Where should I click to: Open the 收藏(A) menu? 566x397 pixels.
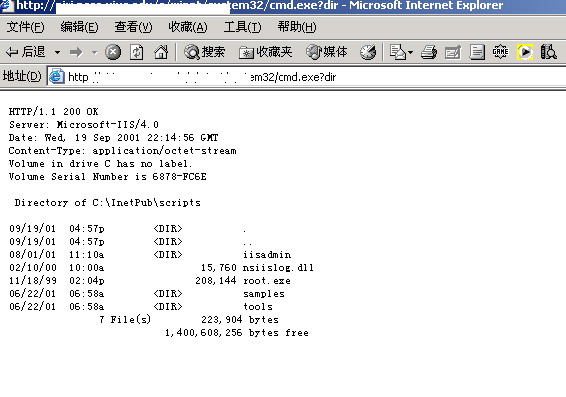click(188, 27)
